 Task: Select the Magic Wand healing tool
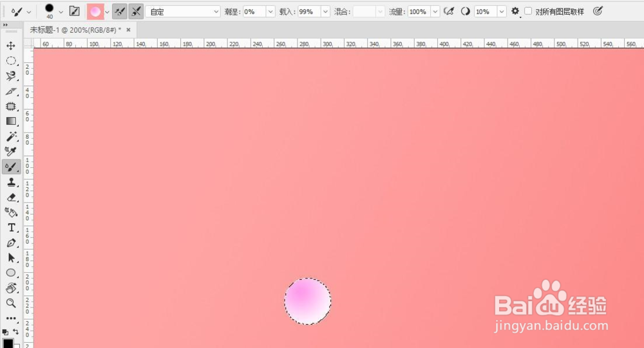point(11,136)
